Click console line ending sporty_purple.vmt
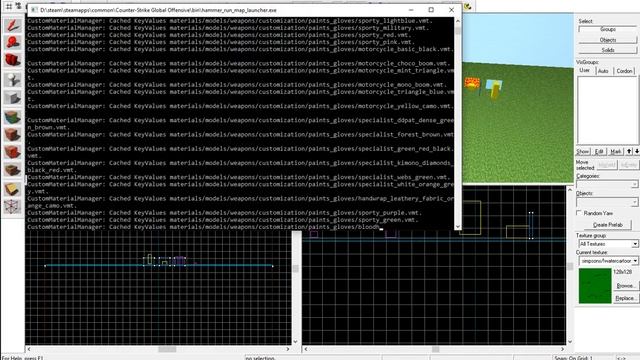The image size is (640, 360). (224, 213)
